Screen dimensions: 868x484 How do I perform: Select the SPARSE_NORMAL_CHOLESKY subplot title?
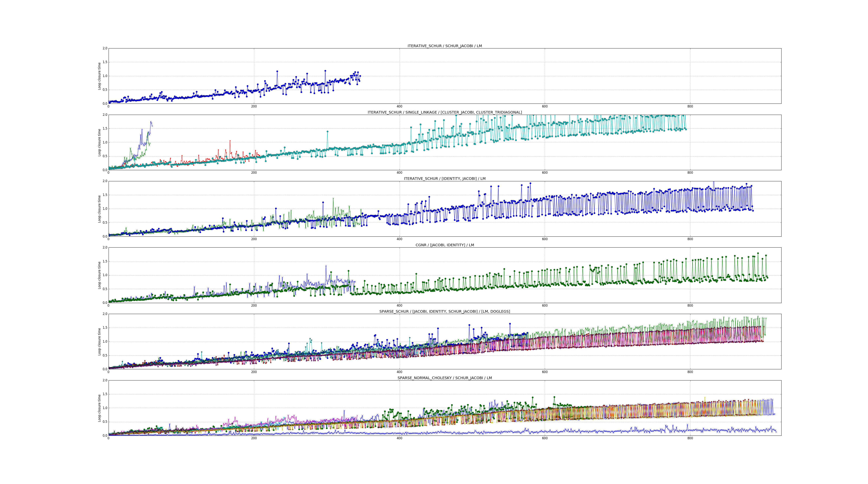pos(444,378)
